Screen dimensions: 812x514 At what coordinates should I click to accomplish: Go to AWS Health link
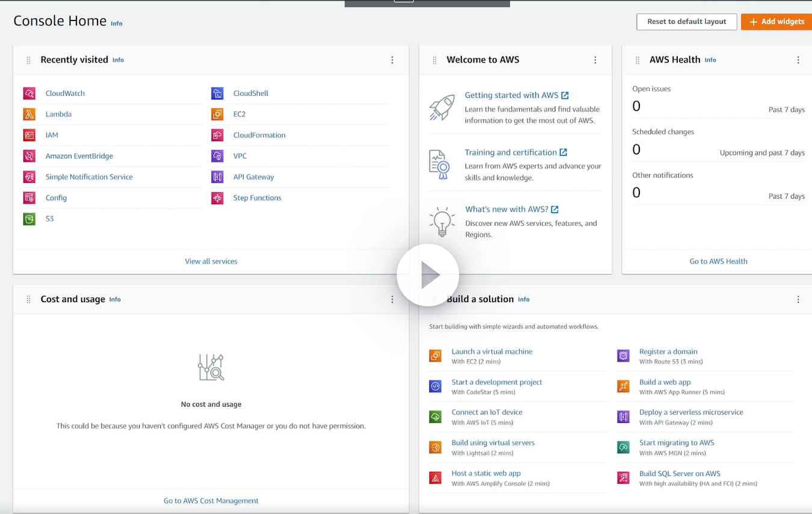point(718,261)
